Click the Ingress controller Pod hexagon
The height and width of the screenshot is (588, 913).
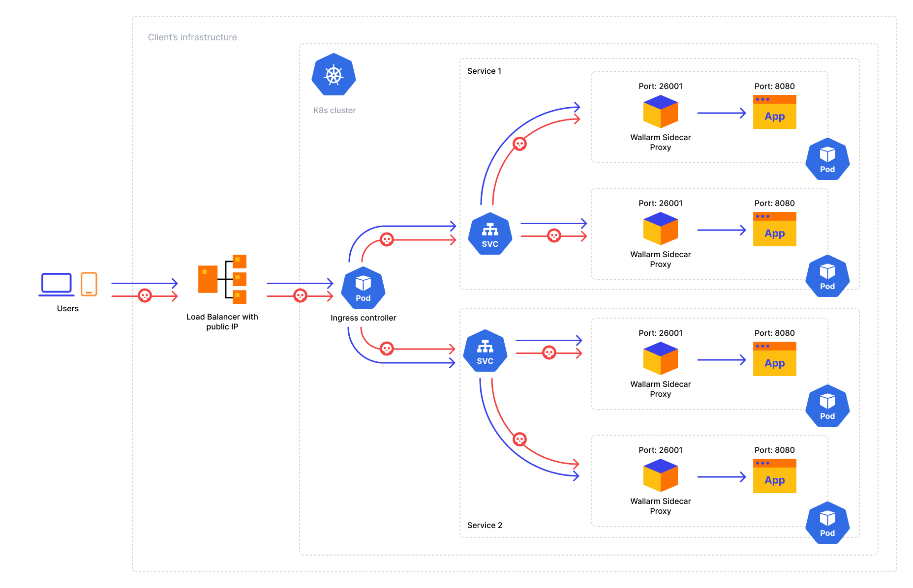coord(363,288)
